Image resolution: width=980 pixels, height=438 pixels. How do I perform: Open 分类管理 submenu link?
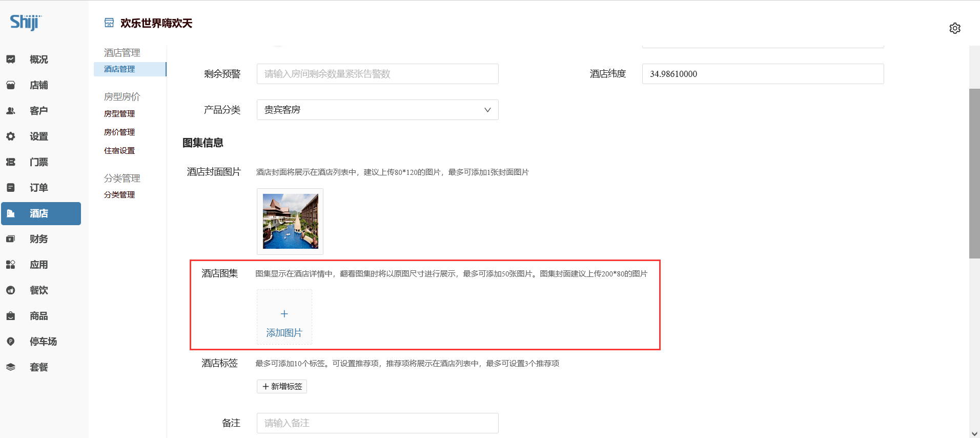[119, 195]
